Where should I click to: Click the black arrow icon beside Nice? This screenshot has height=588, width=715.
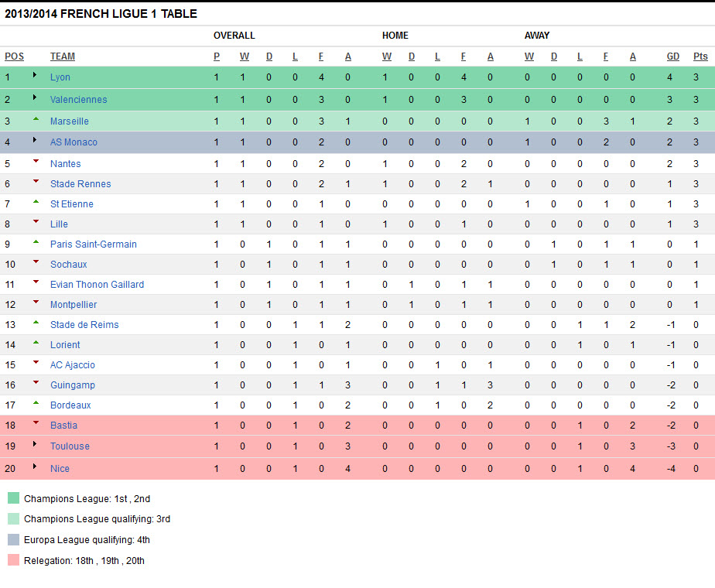tap(35, 467)
